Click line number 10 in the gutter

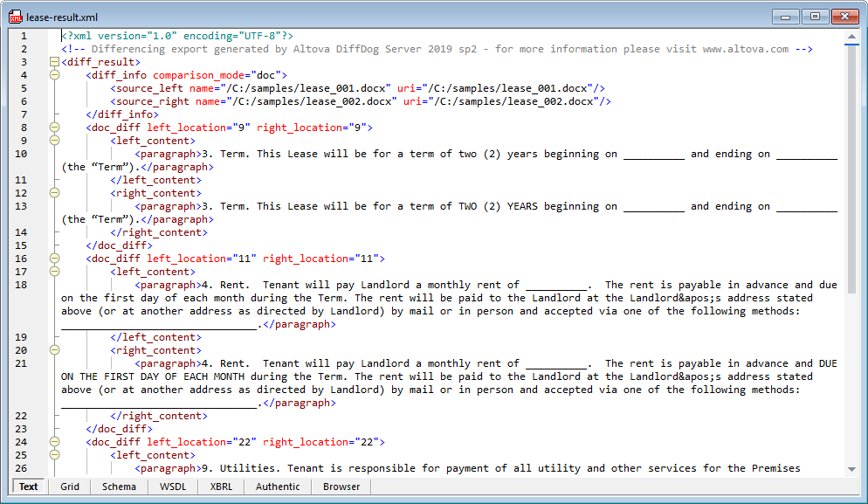coord(22,154)
